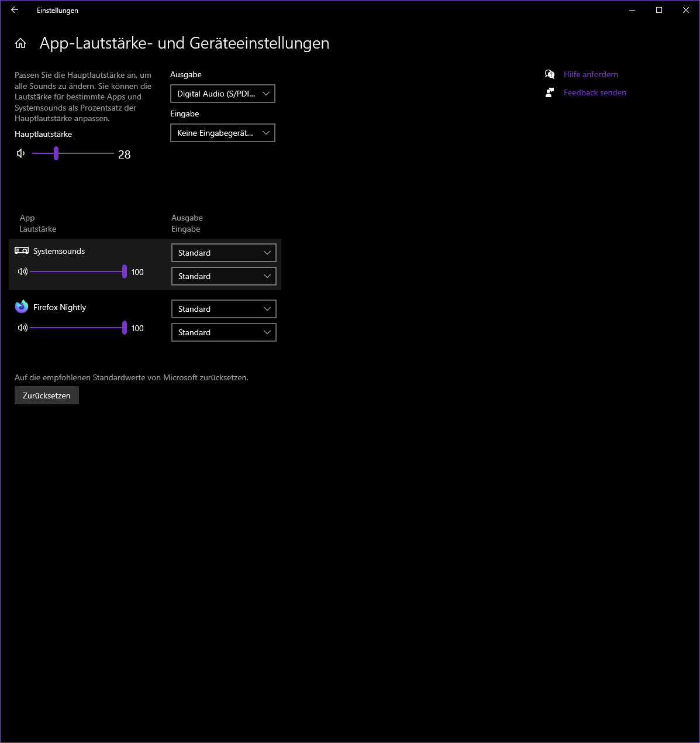Mute Systemsounds speaker icon
The height and width of the screenshot is (743, 700).
point(23,271)
